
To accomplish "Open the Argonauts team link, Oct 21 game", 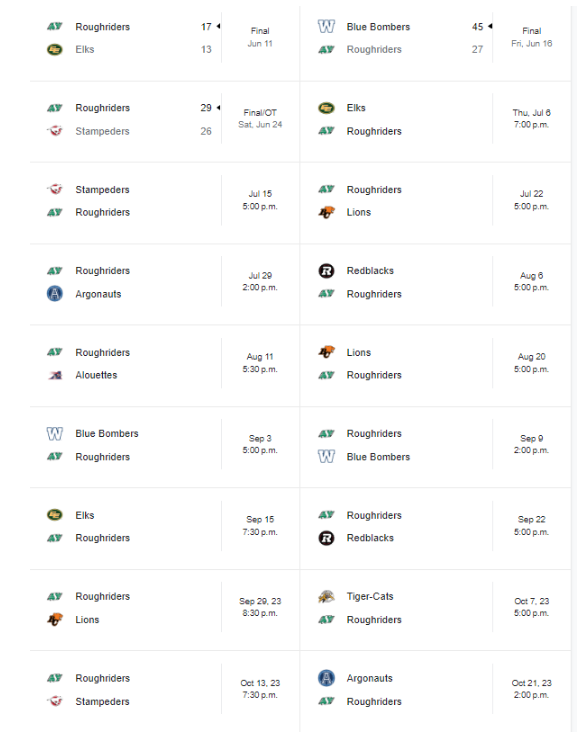I will pyautogui.click(x=369, y=678).
